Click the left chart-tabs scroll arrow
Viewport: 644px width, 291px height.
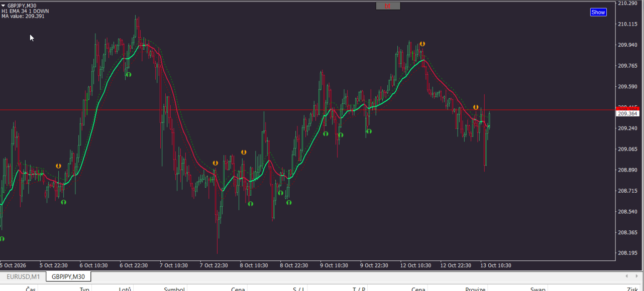pos(626,276)
